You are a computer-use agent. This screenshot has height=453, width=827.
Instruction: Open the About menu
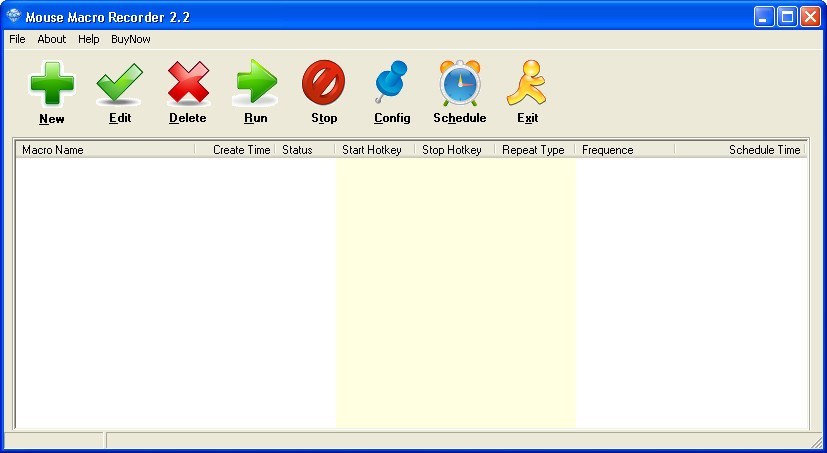coord(52,39)
